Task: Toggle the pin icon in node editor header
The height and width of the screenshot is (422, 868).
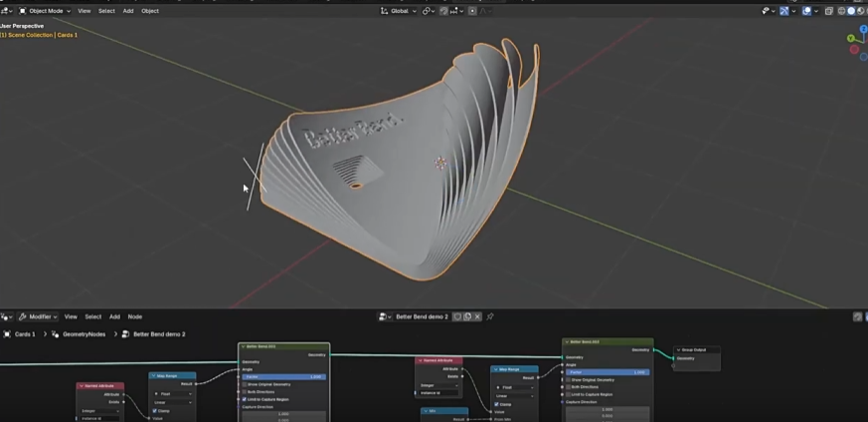Action: pyautogui.click(x=490, y=316)
